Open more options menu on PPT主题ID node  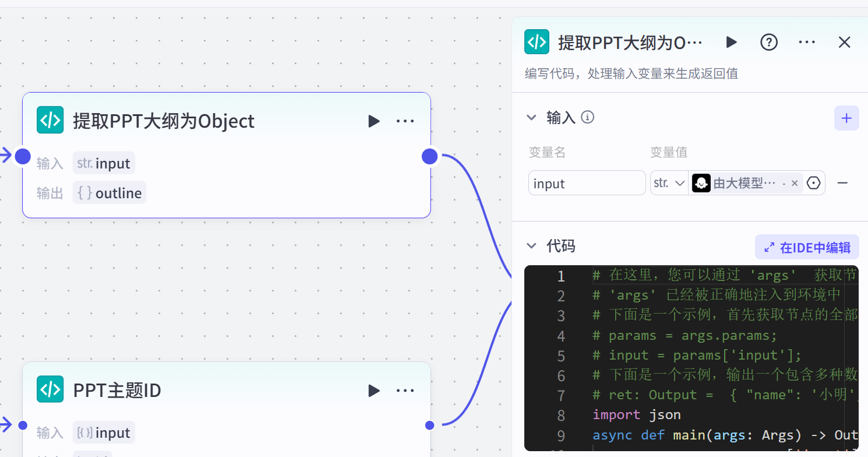405,391
